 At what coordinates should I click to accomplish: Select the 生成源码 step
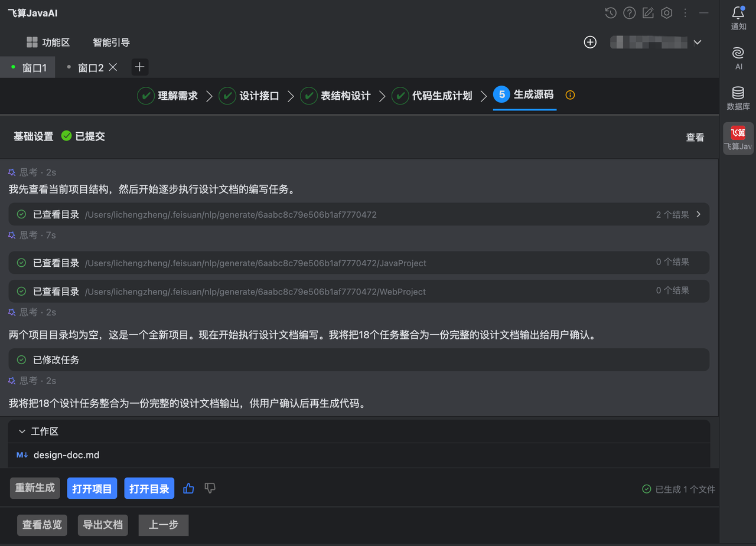pos(524,95)
